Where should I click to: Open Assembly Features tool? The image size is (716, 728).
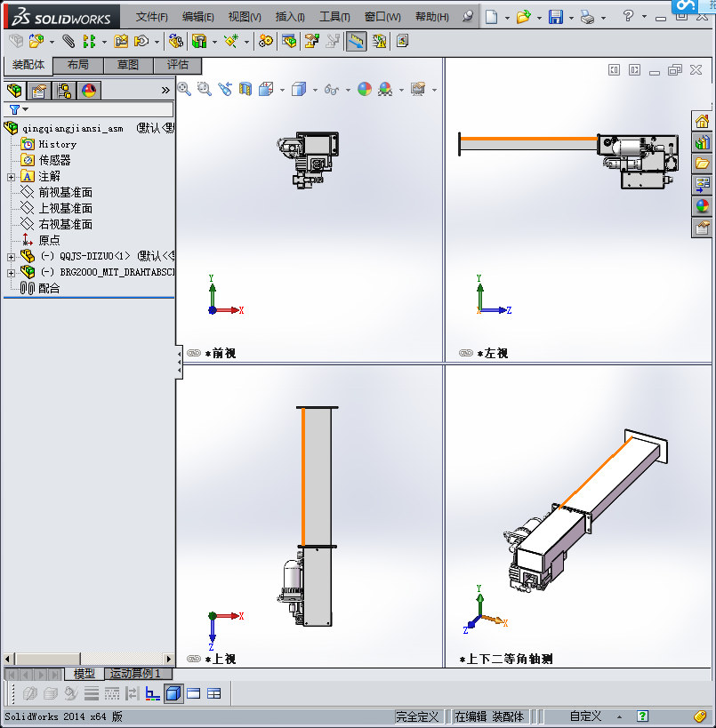199,41
